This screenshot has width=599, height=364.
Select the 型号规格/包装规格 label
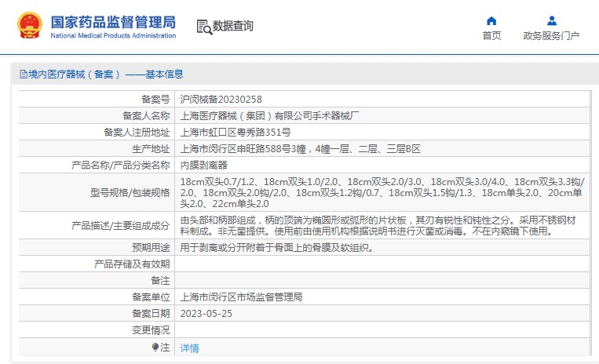[x=130, y=193]
